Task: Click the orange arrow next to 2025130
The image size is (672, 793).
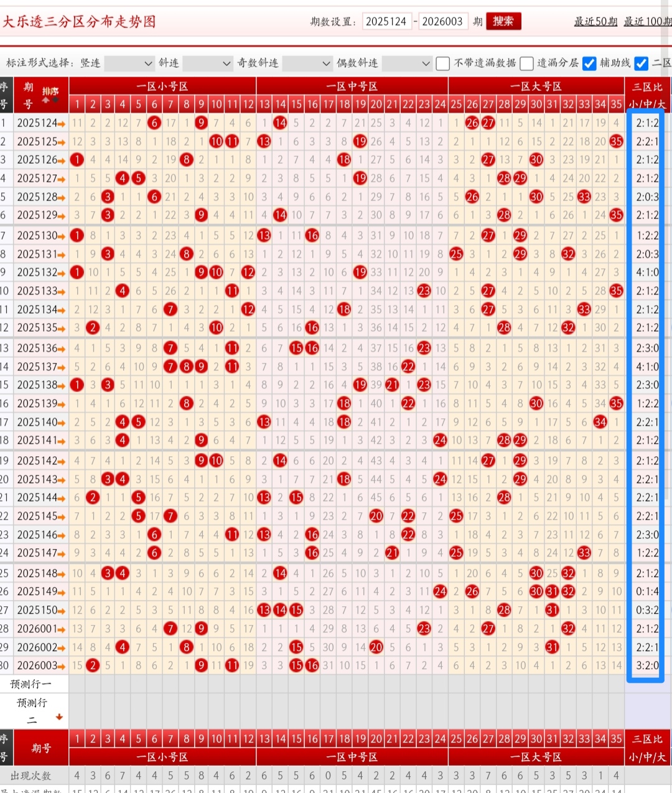Action: [x=62, y=237]
